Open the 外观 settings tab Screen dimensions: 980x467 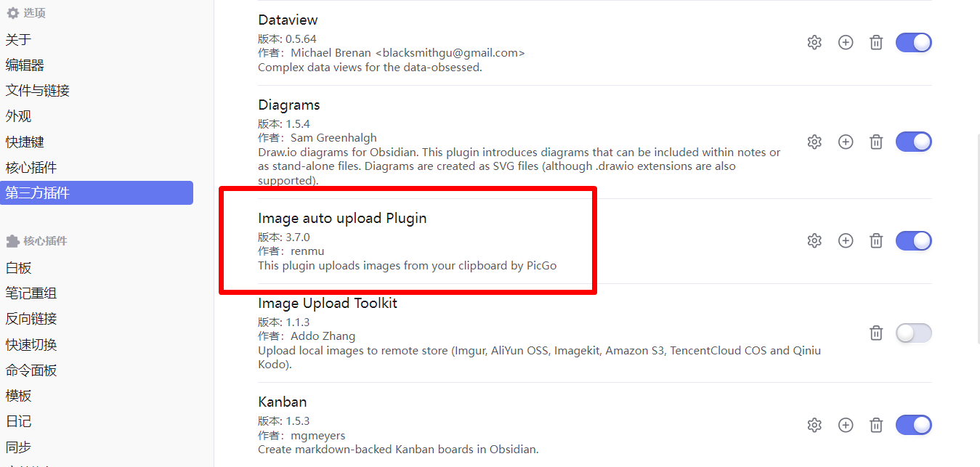coord(19,116)
